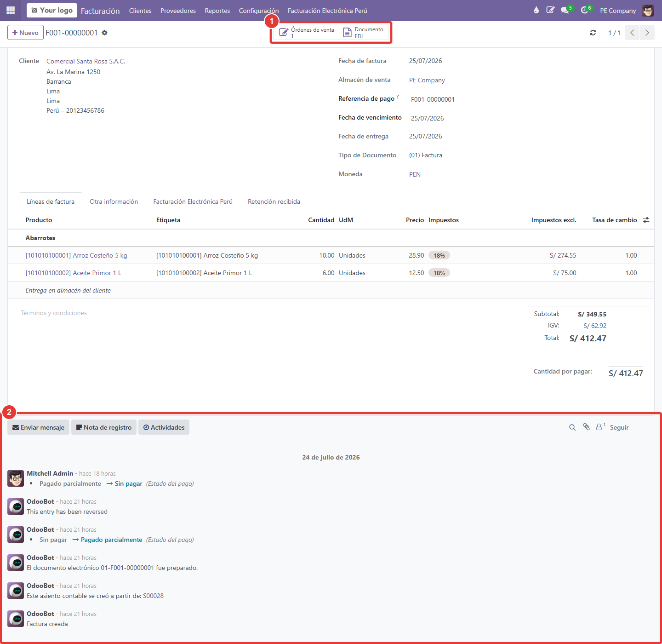Click the Nuevo button

tap(26, 33)
